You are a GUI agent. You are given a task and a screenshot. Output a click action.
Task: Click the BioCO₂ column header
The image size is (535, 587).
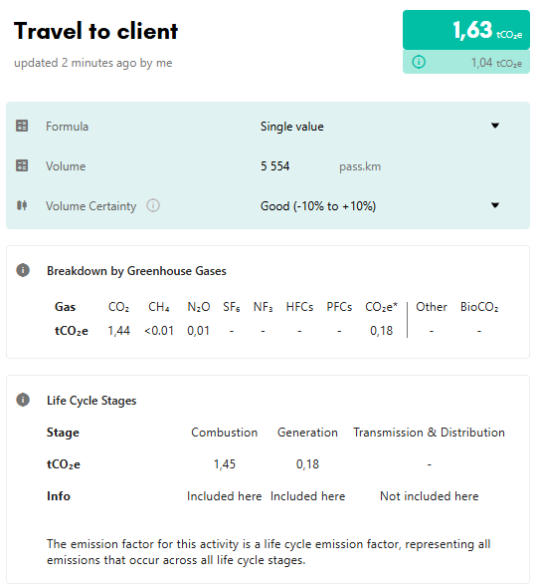(x=479, y=307)
